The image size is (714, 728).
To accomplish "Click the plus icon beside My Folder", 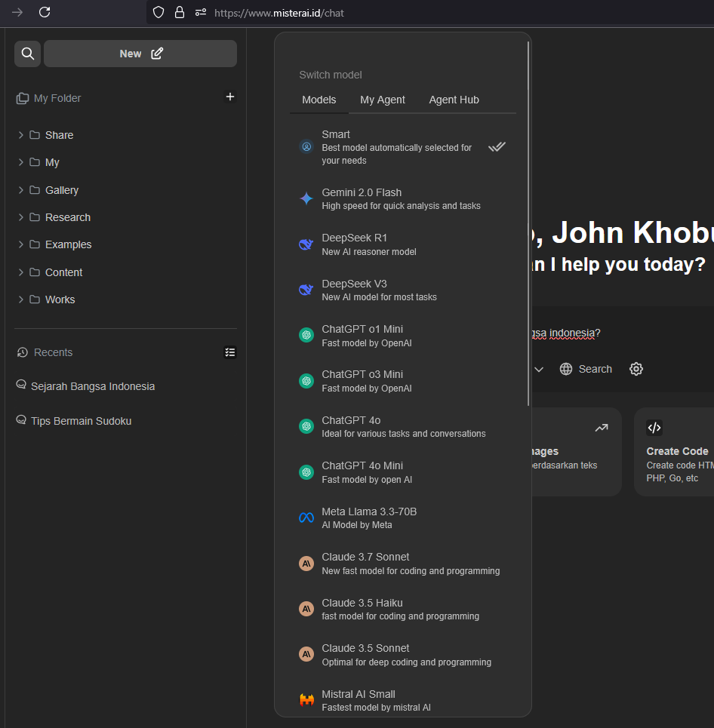I will click(x=230, y=97).
